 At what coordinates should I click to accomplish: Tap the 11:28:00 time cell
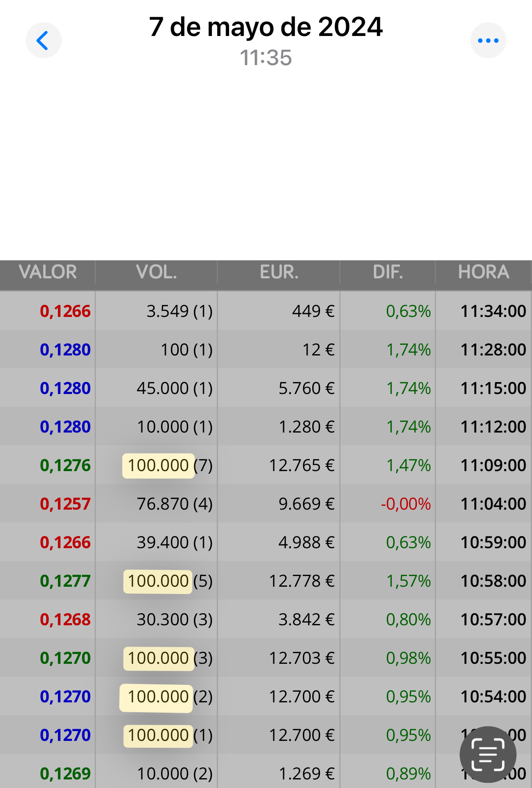493,350
